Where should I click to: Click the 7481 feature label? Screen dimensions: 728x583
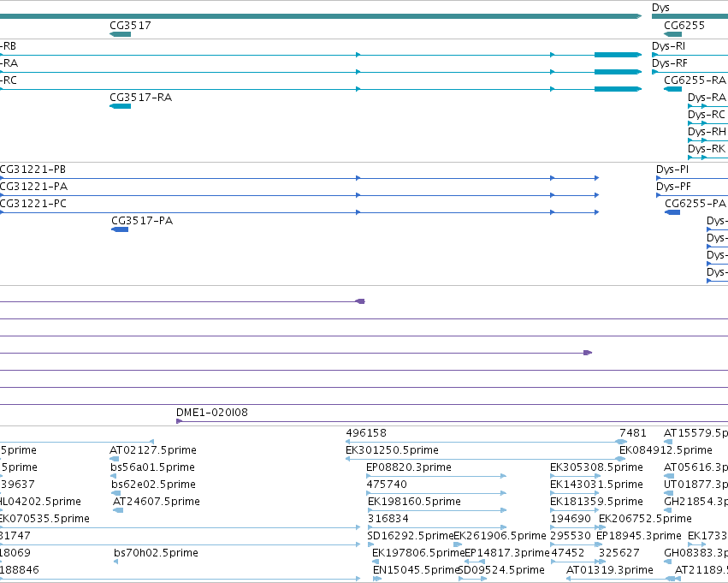click(x=633, y=433)
